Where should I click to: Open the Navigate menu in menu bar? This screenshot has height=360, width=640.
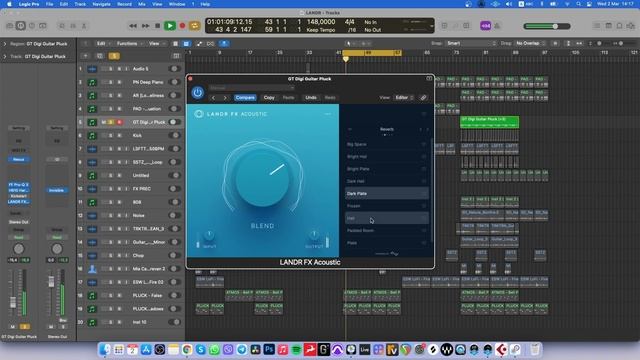(x=101, y=4)
